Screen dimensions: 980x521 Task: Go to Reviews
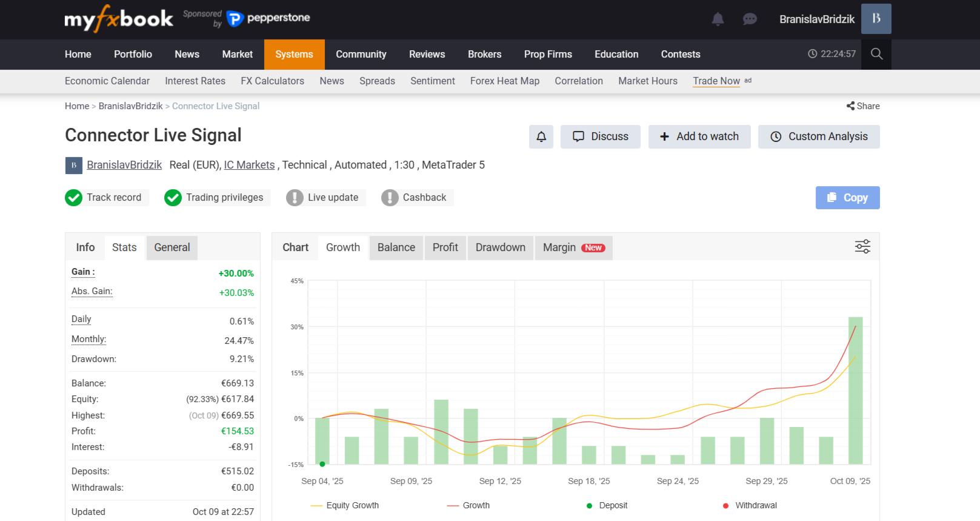point(427,55)
